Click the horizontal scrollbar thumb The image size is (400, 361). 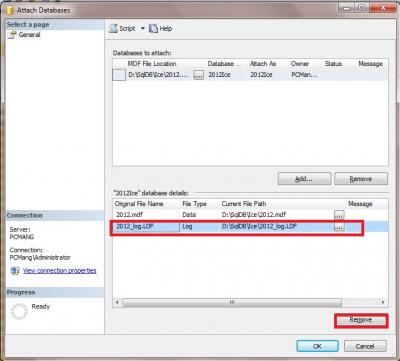pyautogui.click(x=232, y=302)
